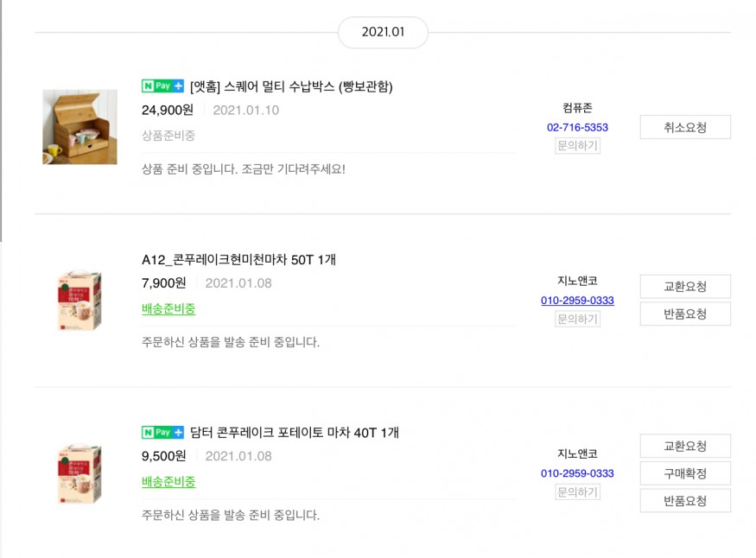This screenshot has height=558, width=756.
Task: Open the wooden storage box product thumbnail
Action: (79, 127)
